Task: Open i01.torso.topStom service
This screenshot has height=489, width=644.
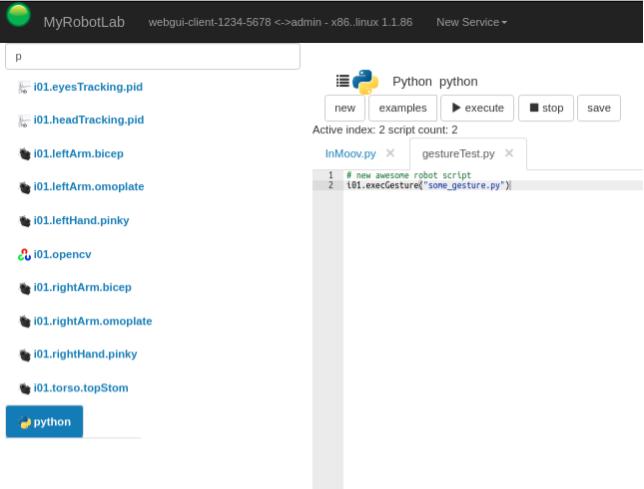Action: [x=81, y=388]
